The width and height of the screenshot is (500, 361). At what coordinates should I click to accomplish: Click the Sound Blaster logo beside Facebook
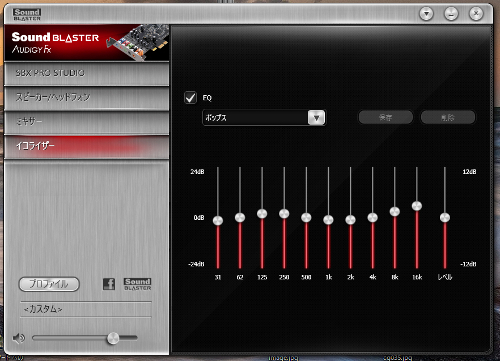[138, 284]
